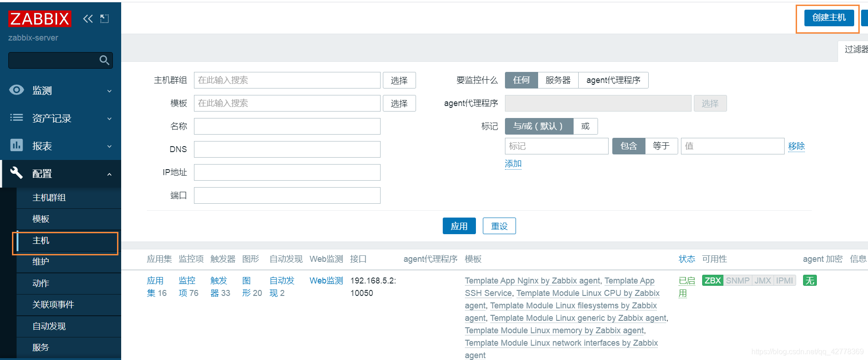Focus the 名称 input field
This screenshot has height=360, width=868.
pyautogui.click(x=287, y=126)
